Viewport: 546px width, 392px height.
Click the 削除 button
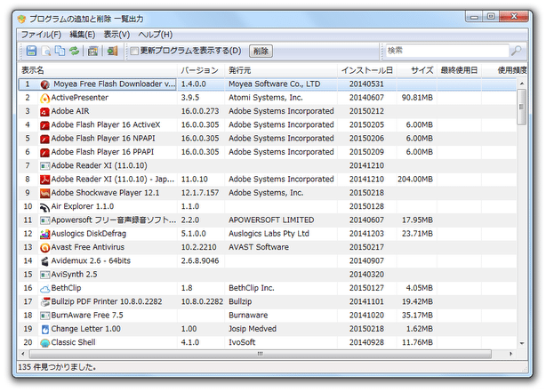pos(261,52)
